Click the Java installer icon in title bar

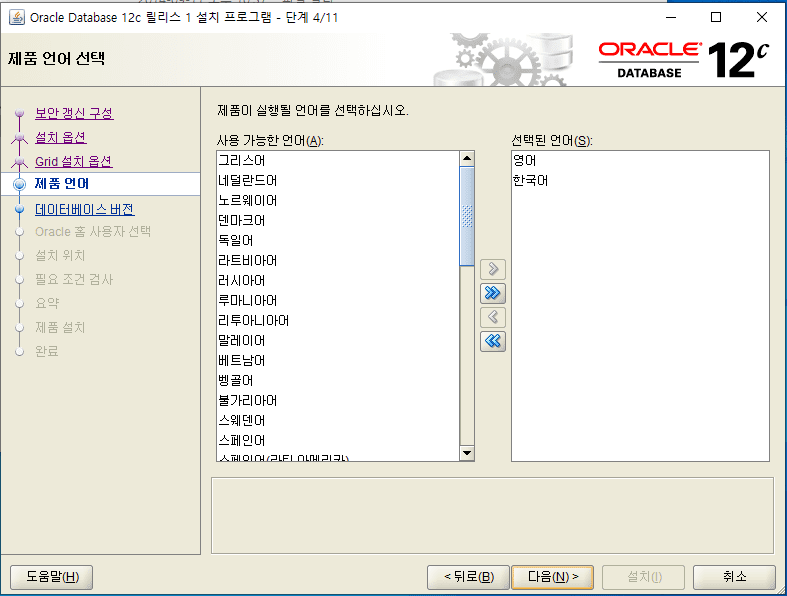coord(17,18)
